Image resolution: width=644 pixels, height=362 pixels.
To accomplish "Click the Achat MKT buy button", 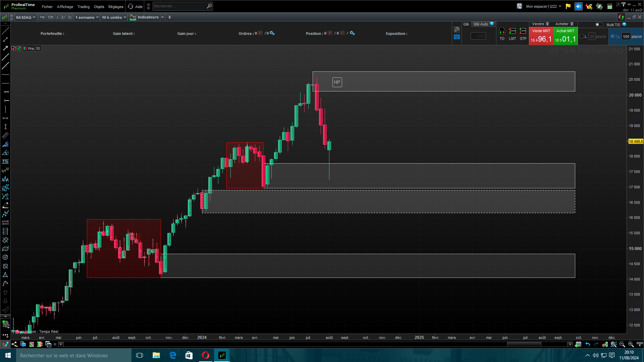I will (x=565, y=36).
